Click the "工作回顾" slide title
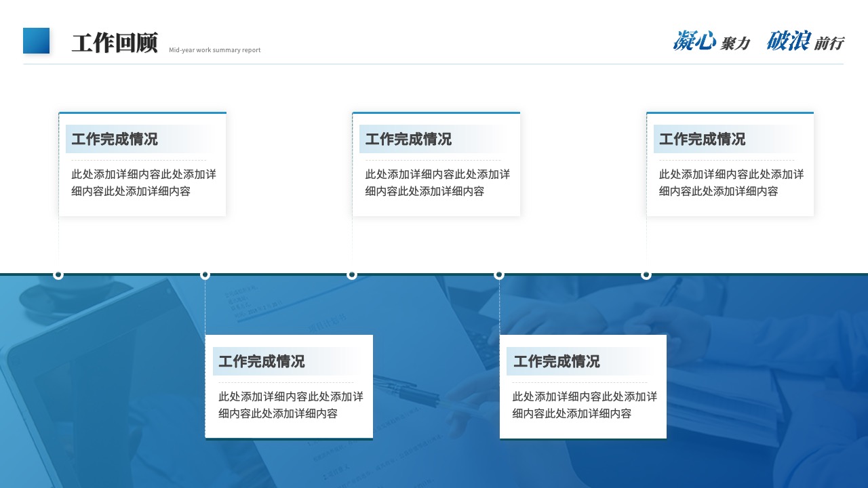The width and height of the screenshot is (868, 488). pos(115,43)
